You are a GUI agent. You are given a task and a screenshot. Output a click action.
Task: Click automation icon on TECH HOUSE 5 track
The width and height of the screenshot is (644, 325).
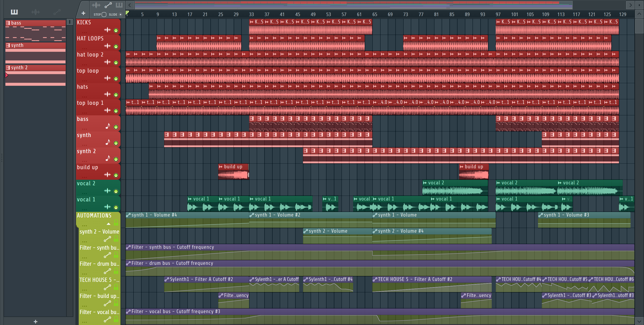[x=108, y=287]
